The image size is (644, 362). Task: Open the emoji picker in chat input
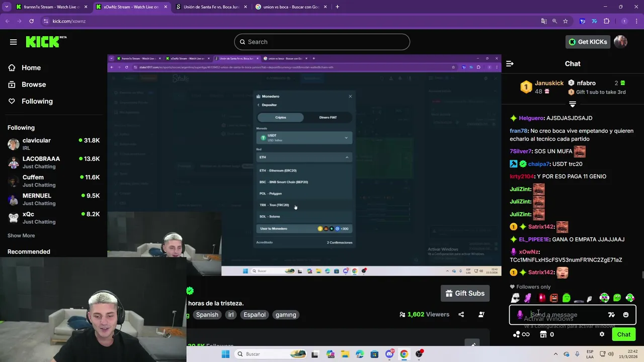[x=626, y=315]
